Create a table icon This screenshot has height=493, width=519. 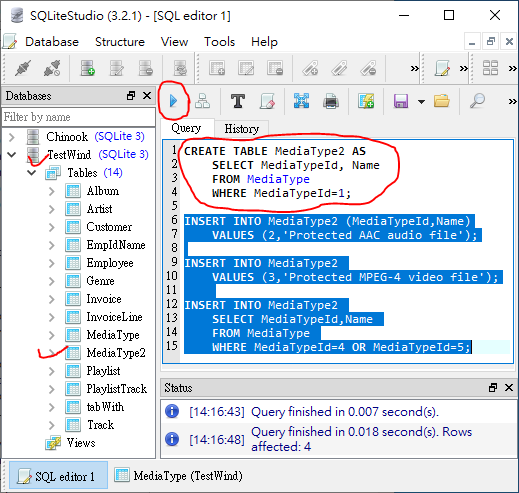coord(217,68)
